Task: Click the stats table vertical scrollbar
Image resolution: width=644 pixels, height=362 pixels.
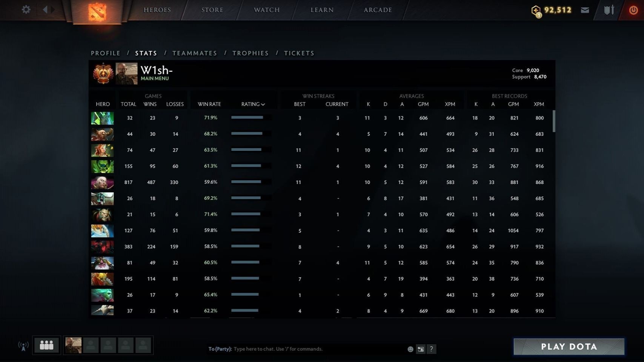Action: point(554,121)
